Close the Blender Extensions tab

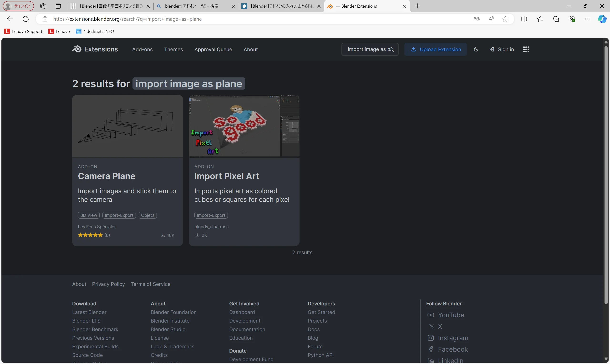404,6
